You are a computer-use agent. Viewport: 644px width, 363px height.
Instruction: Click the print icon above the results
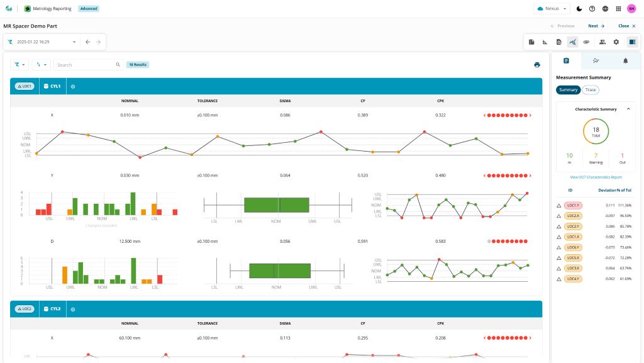(536, 65)
